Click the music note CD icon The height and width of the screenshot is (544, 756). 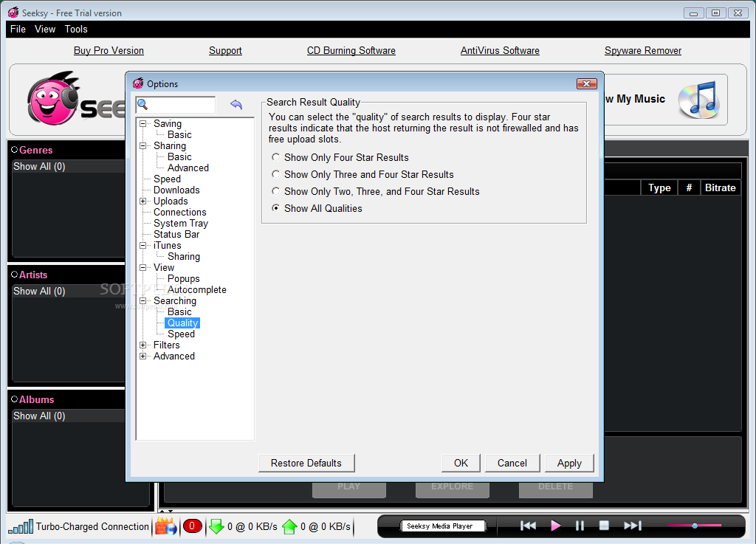(x=699, y=100)
